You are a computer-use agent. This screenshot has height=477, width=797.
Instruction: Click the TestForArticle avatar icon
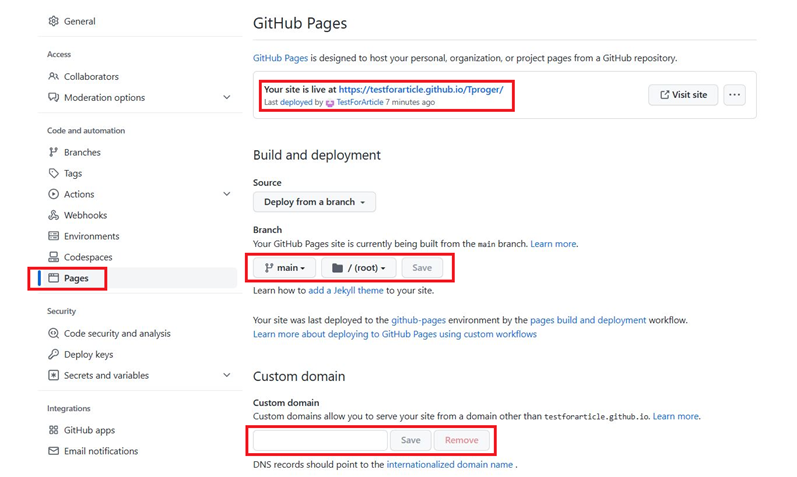click(330, 103)
